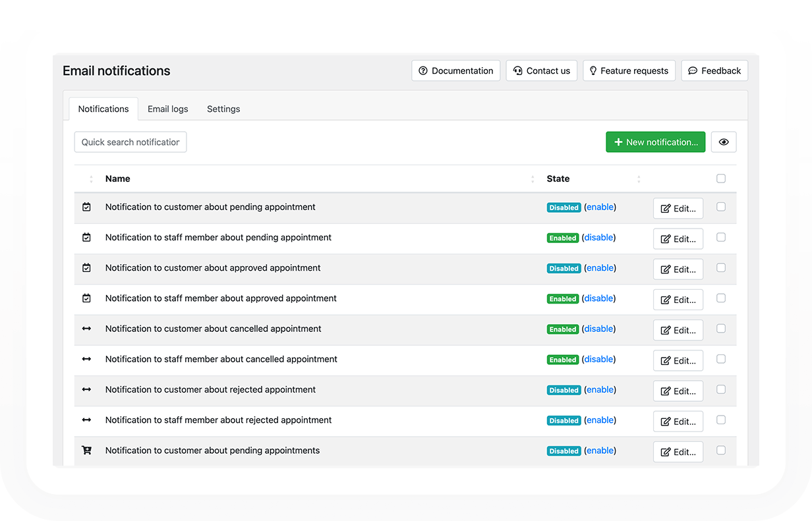This screenshot has height=521, width=812.
Task: Click the Name column header
Action: click(118, 178)
